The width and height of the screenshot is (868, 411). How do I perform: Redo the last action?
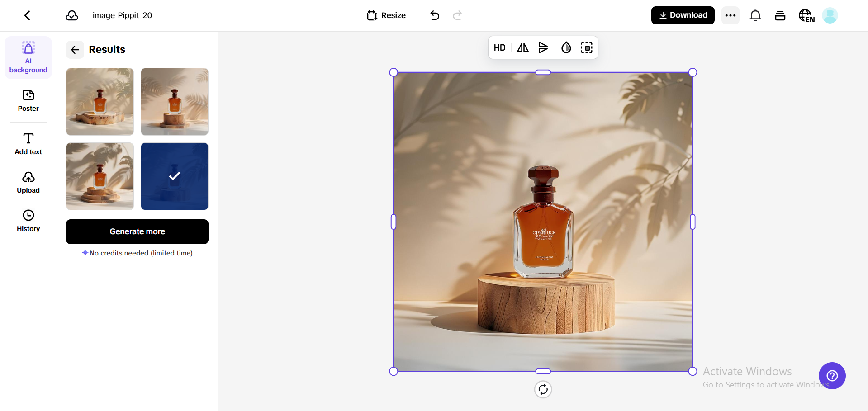(457, 15)
